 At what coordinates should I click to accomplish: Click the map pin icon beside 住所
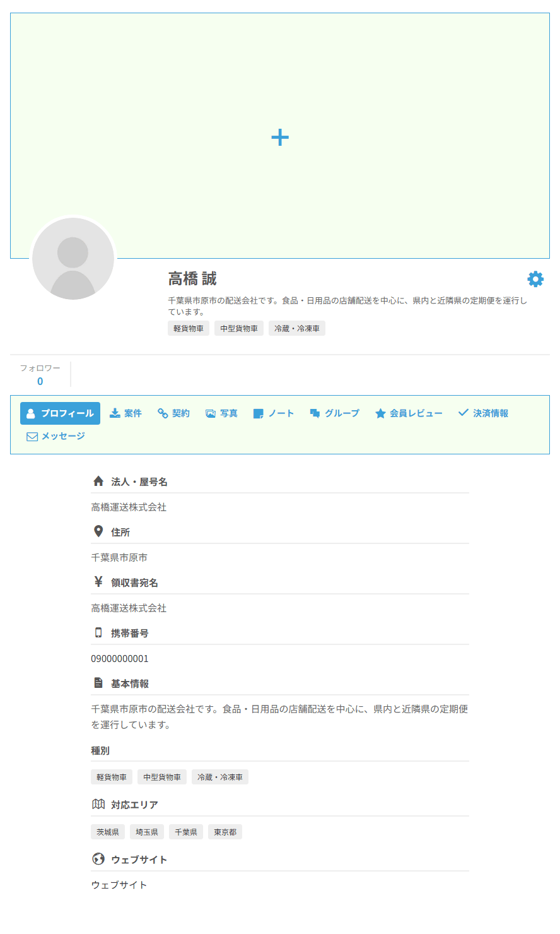pos(98,531)
